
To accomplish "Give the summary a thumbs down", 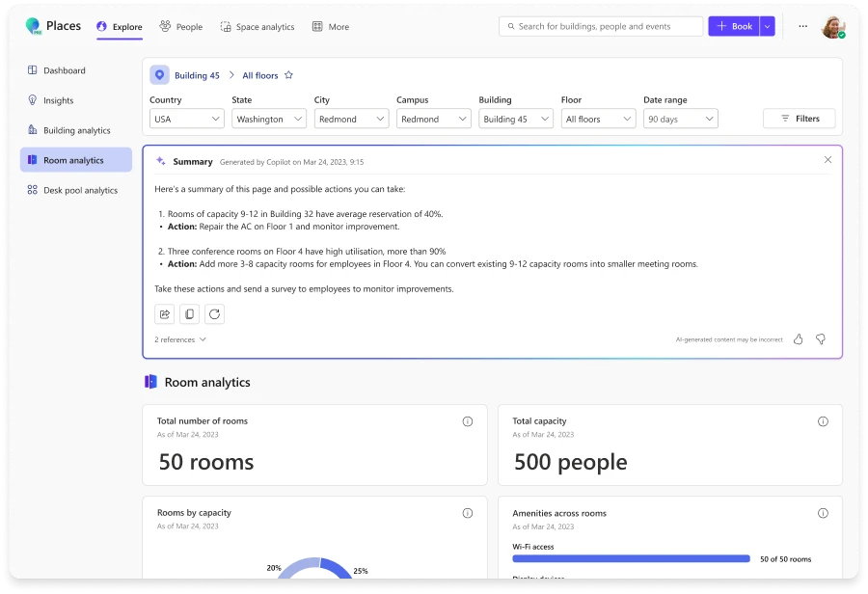I will pos(821,339).
